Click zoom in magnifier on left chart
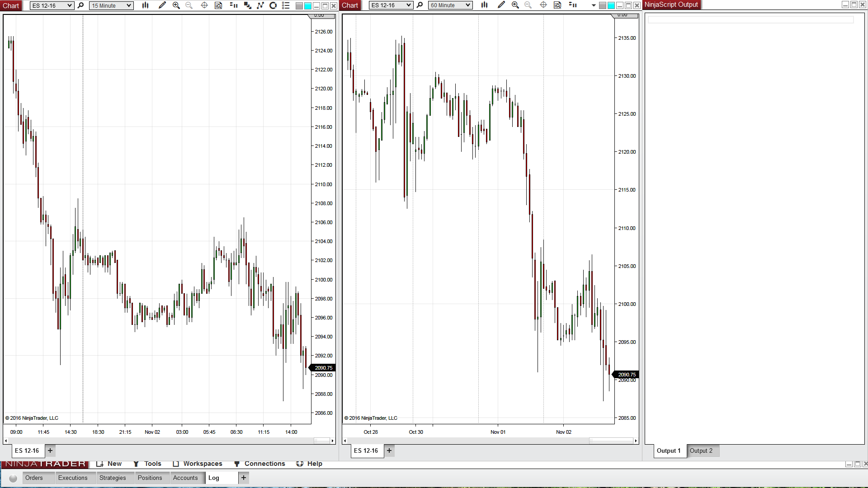Viewport: 868px width, 488px height. click(176, 5)
